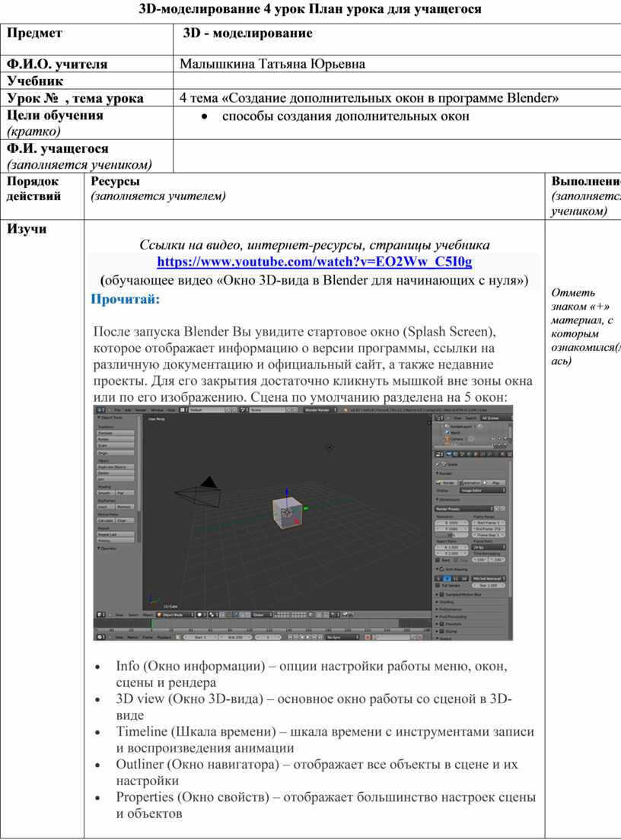This screenshot has height=840, width=621.
Task: Click the Translate button in Object Tools
Action: tap(116, 433)
